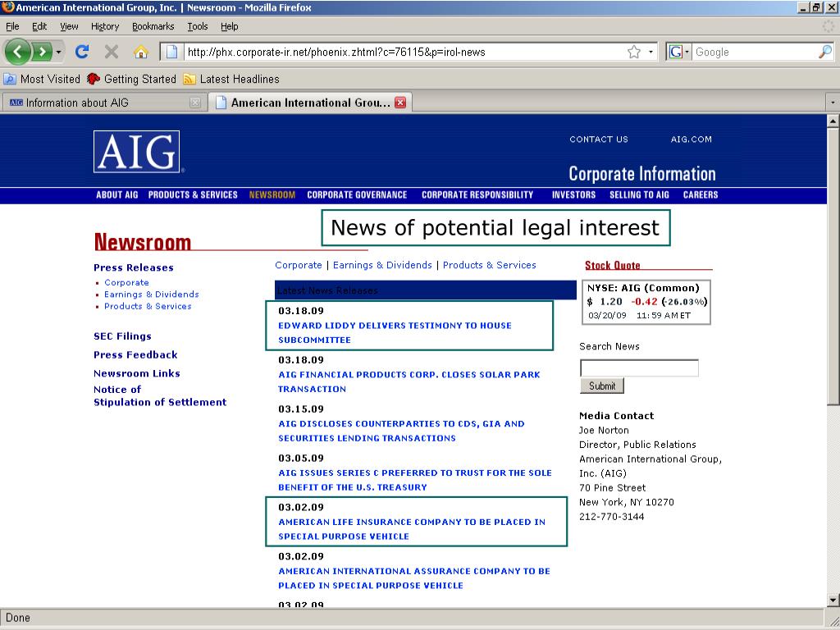Viewport: 840px width, 630px height.
Task: Open Products & Services in the left sidebar
Action: [x=148, y=306]
